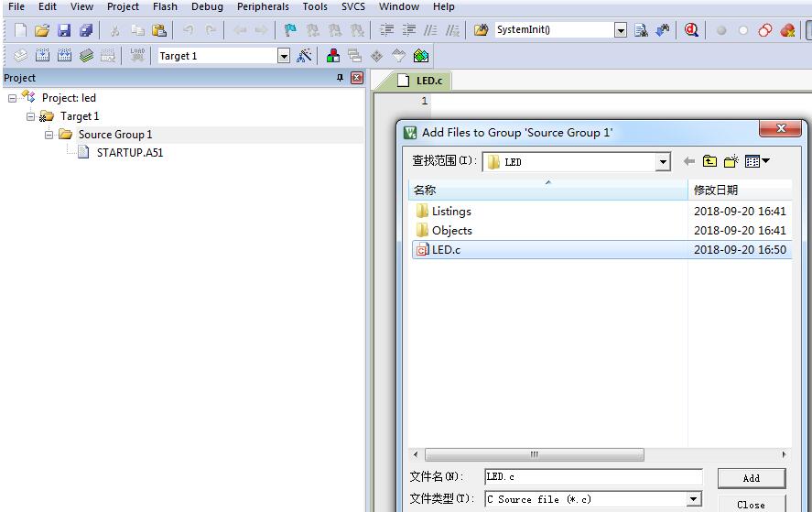This screenshot has height=512, width=812.
Task: Open the Target 1 selection dropdown
Action: tap(283, 56)
